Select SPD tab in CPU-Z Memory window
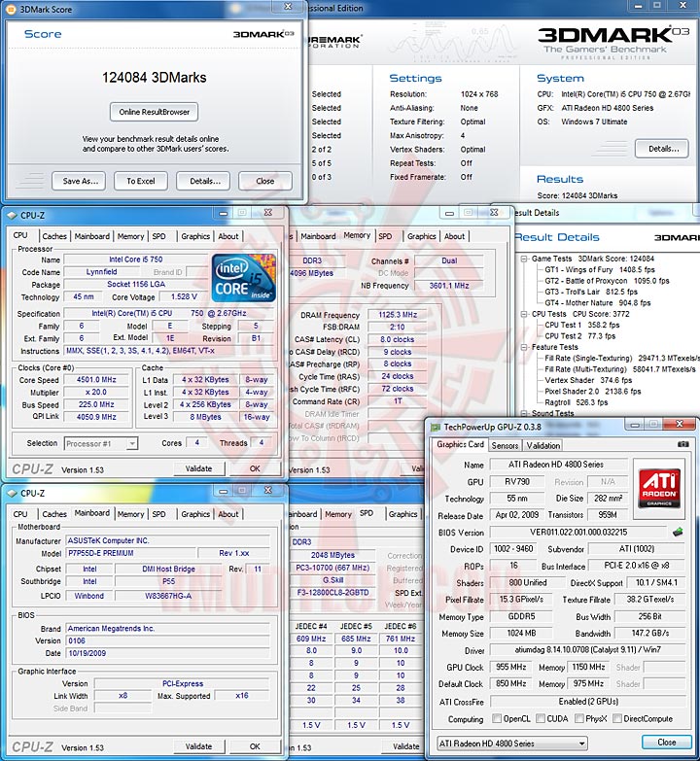 [385, 236]
